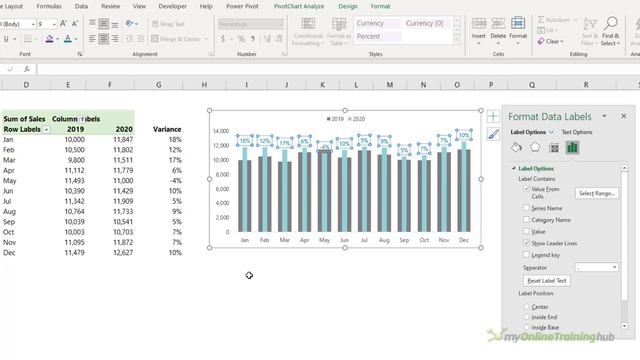640x360 pixels.
Task: Click the Reset Label Text button
Action: point(547,280)
